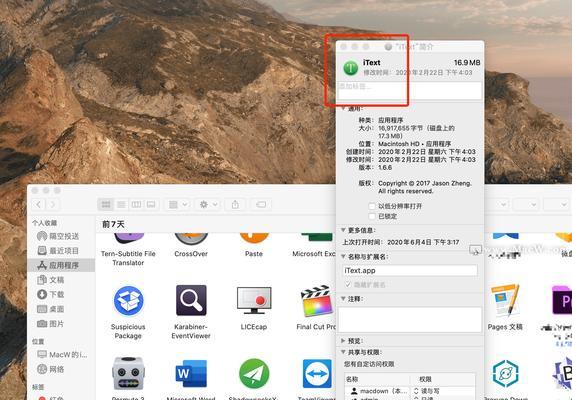Select the Microsoft Word app icon
This screenshot has height=400, width=572.
point(191,374)
